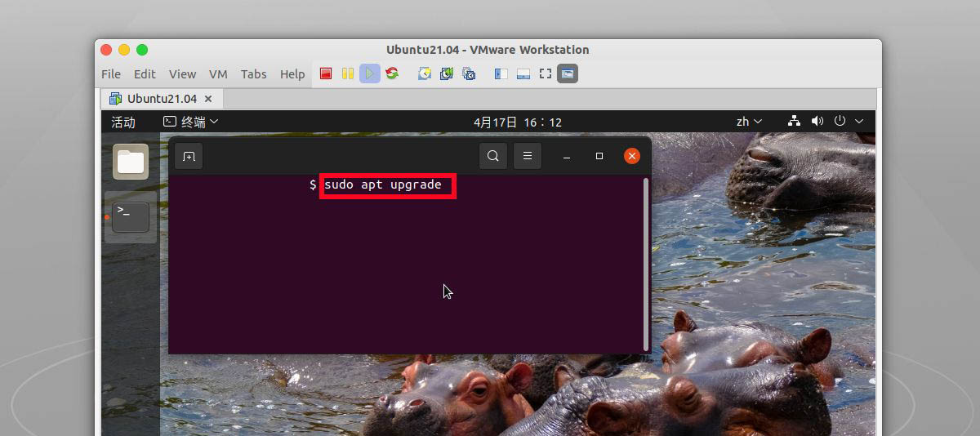980x436 pixels.
Task: Open Terminal from the Ubuntu dock
Action: click(x=131, y=217)
